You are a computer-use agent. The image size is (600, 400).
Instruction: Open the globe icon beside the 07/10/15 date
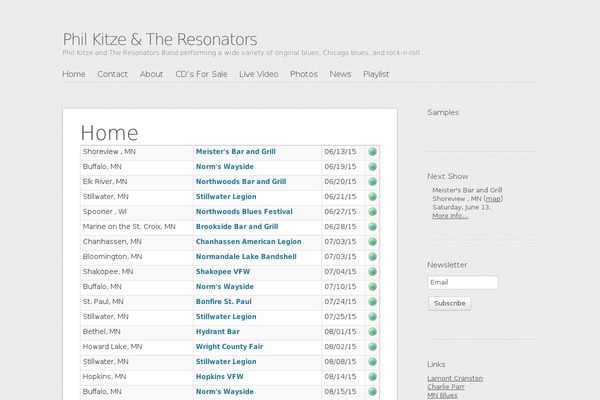click(372, 287)
